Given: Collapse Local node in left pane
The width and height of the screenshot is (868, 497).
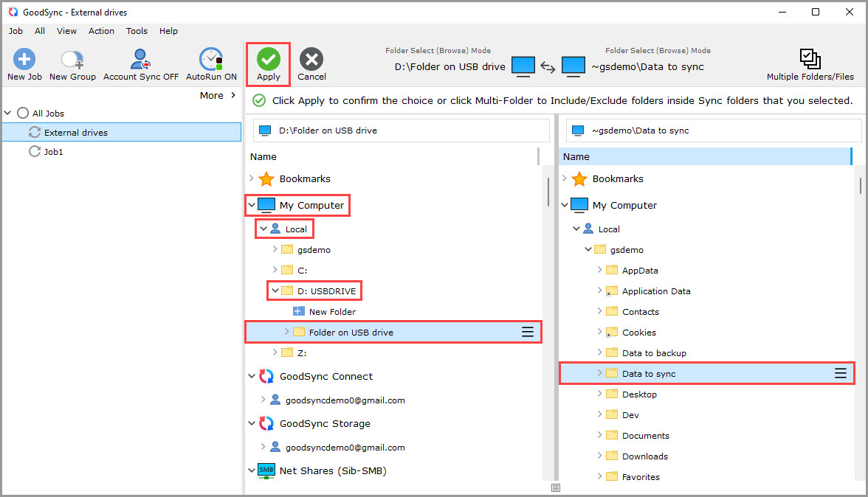Looking at the screenshot, I should 263,229.
